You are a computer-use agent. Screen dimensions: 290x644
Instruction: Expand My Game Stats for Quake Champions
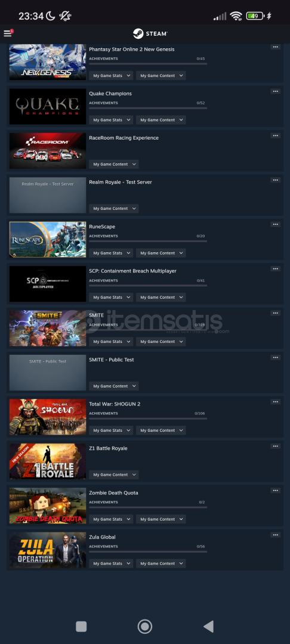(111, 120)
